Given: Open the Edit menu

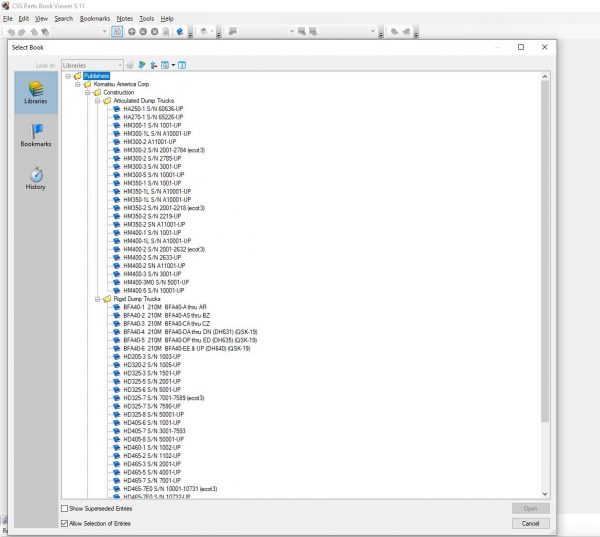Looking at the screenshot, I should tap(24, 18).
